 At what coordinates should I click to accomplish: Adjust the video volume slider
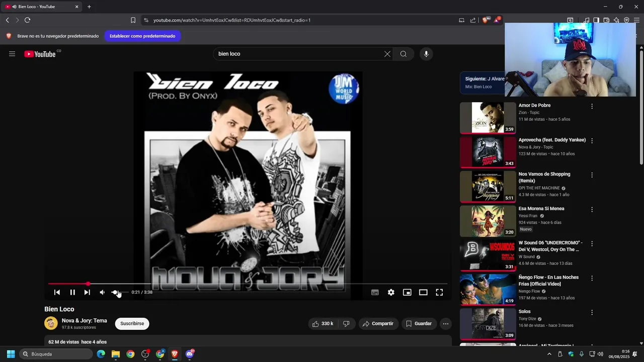coord(119,292)
